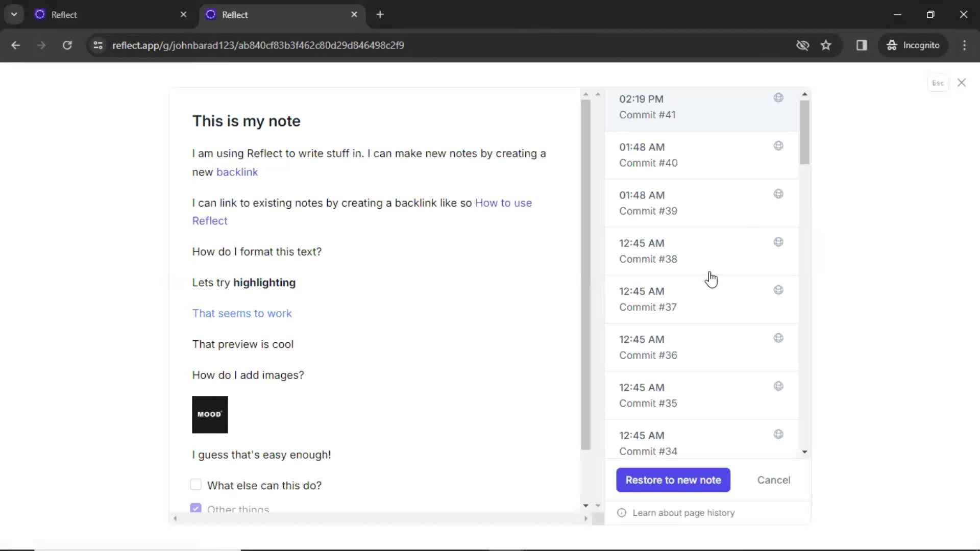Click 'I guess that's easy enough!' text
Screen dimensions: 980x551
click(261, 455)
